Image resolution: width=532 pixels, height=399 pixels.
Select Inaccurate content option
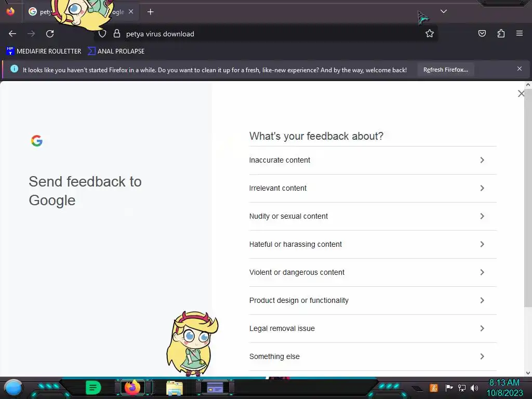coord(373,160)
